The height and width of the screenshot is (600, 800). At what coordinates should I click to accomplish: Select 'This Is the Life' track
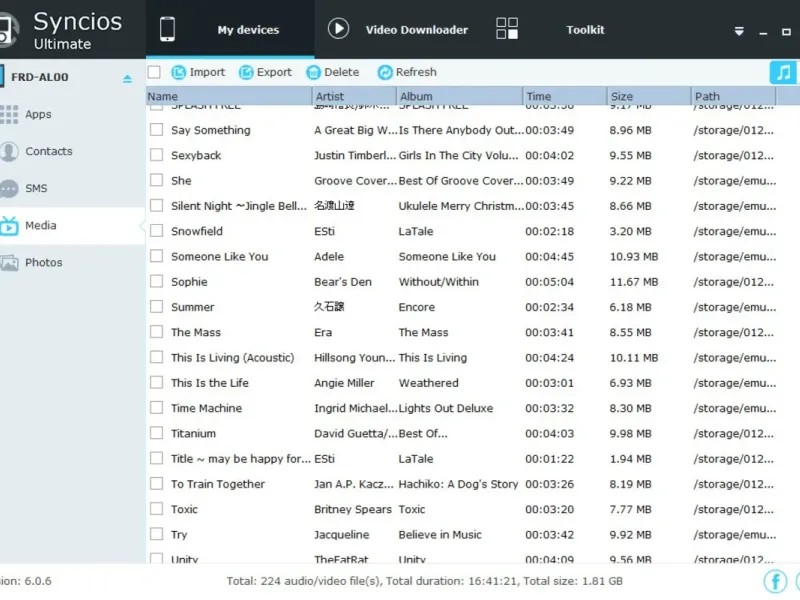[210, 383]
